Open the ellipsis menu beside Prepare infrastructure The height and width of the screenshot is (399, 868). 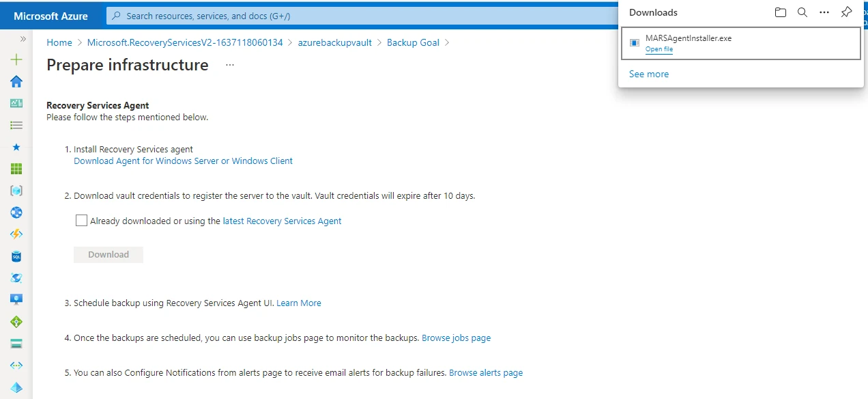[x=229, y=64]
